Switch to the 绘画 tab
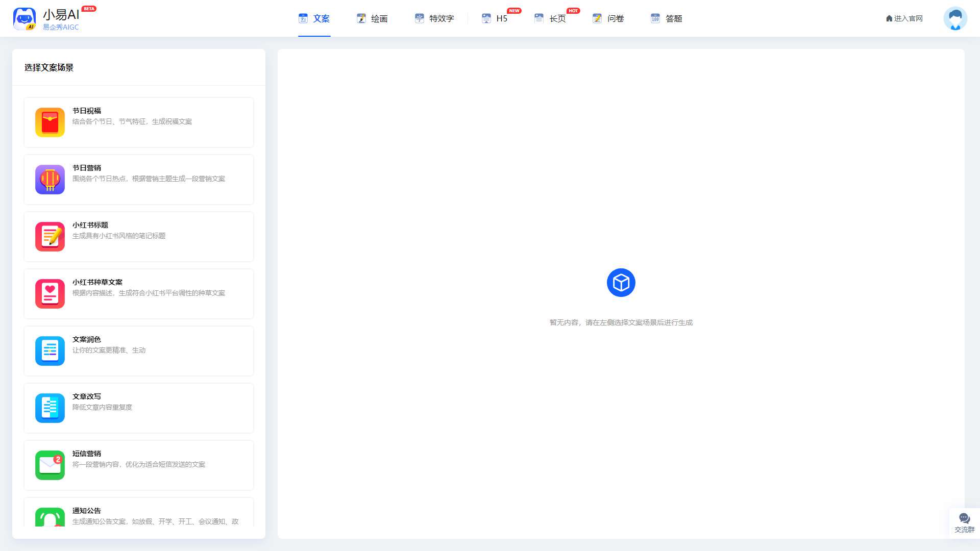This screenshot has height=551, width=980. (x=372, y=18)
